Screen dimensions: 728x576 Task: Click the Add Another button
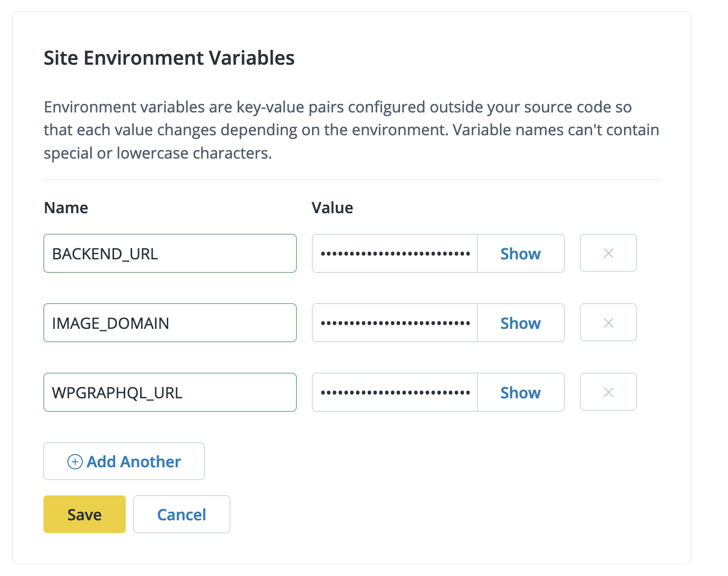click(x=124, y=461)
